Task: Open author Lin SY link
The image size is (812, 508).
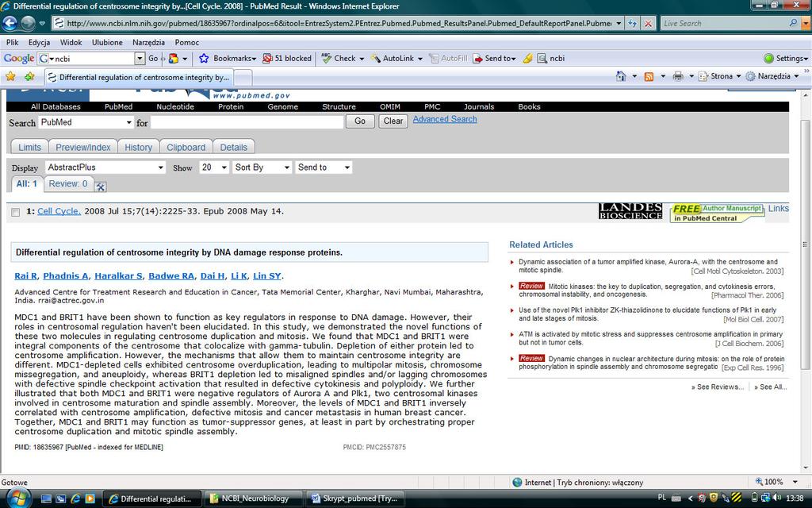Action: [267, 276]
